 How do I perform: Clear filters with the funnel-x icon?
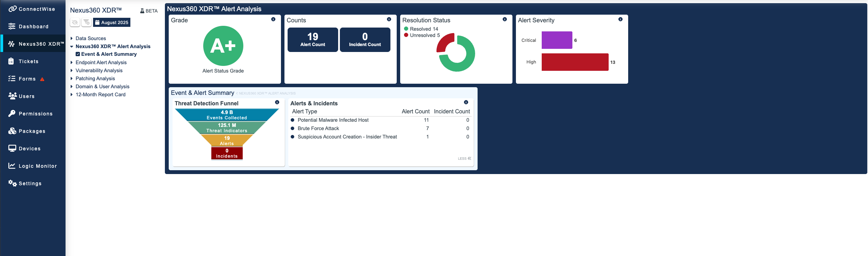click(x=86, y=22)
